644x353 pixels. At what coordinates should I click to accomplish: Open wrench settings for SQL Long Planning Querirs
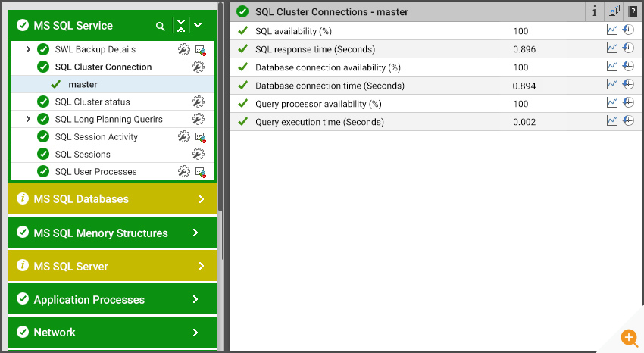198,119
